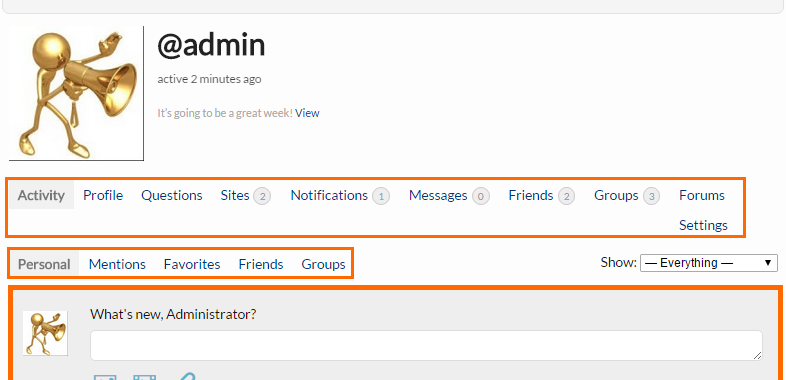Viewport: 786px width, 380px height.
Task: Open the Profile tab
Action: click(103, 195)
